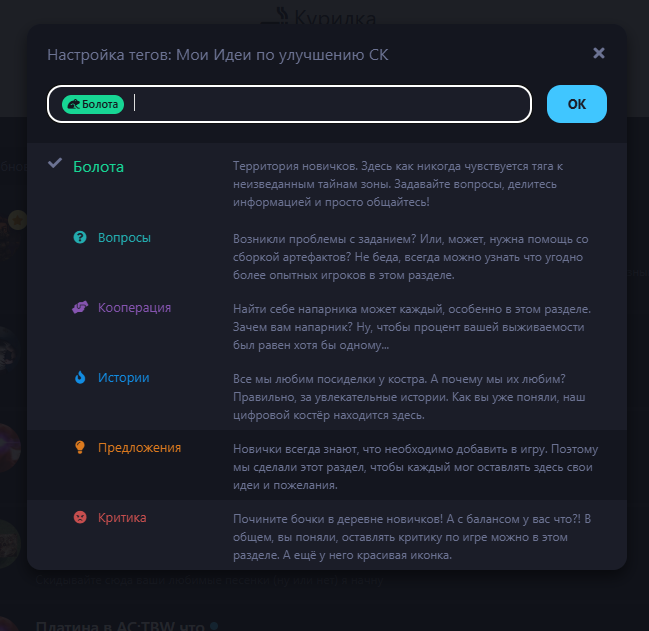The width and height of the screenshot is (649, 631).
Task: Remove the green Болота tag chip
Action: pos(93,104)
